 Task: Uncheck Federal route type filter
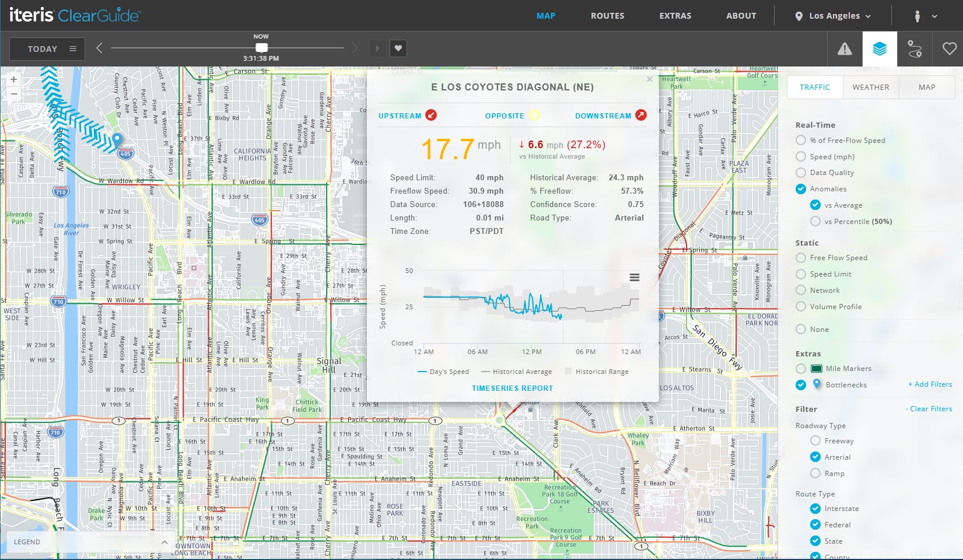815,525
